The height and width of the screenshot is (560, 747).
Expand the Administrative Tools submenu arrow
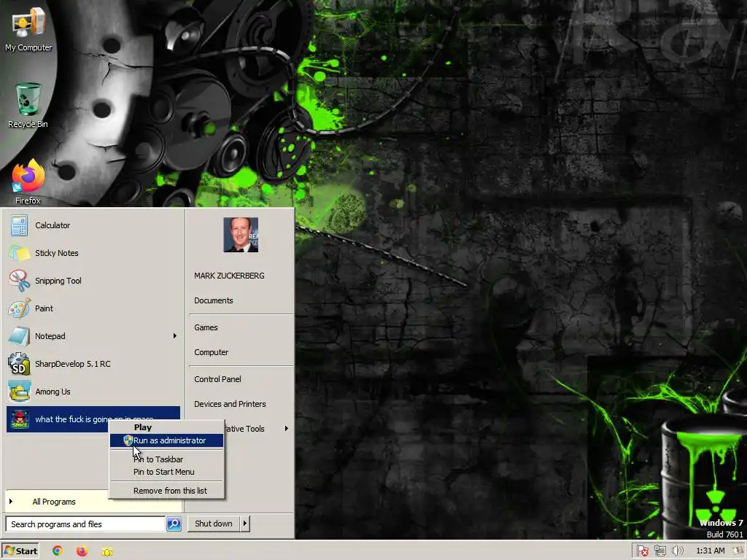tap(286, 429)
